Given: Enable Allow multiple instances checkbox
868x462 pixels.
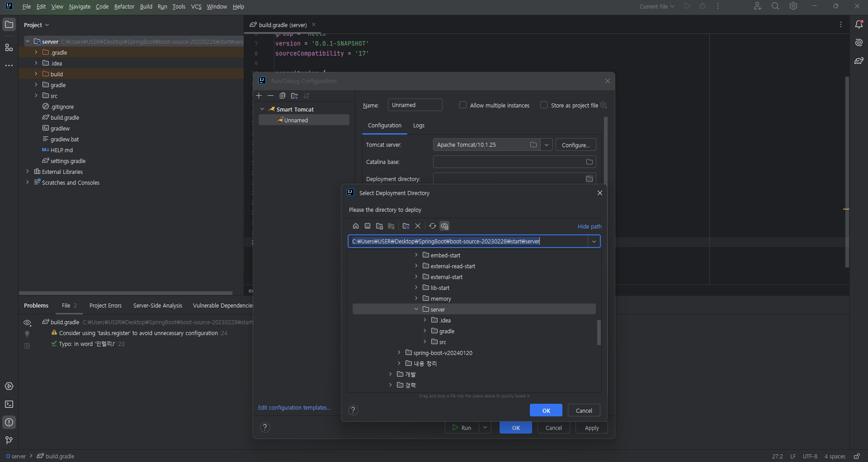Looking at the screenshot, I should coord(463,105).
